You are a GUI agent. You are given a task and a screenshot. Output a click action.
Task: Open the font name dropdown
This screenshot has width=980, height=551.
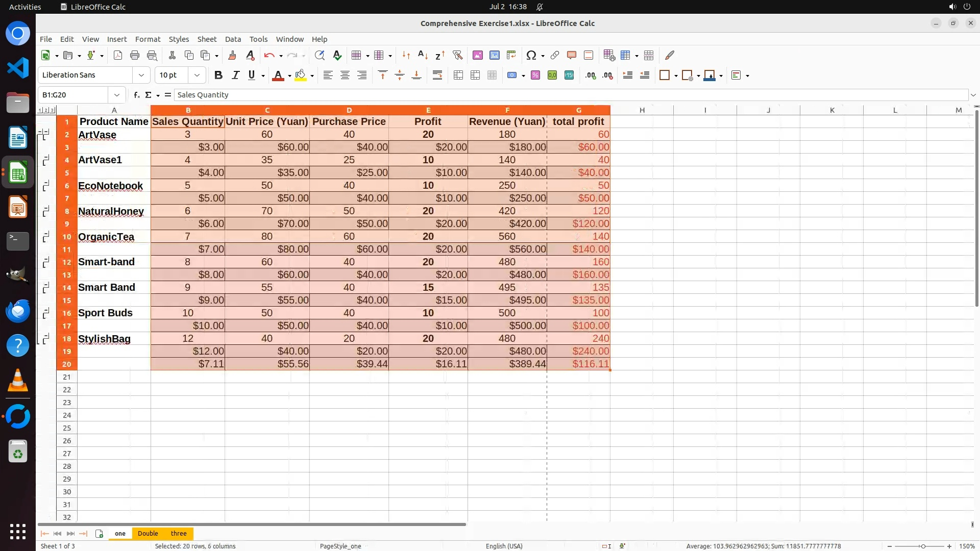pyautogui.click(x=141, y=75)
